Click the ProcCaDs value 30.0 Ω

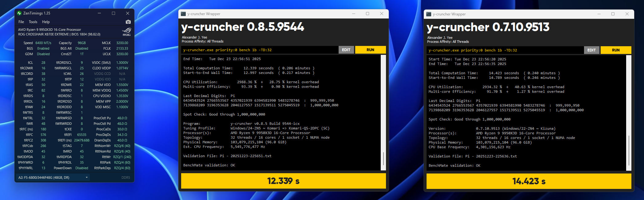click(x=122, y=129)
